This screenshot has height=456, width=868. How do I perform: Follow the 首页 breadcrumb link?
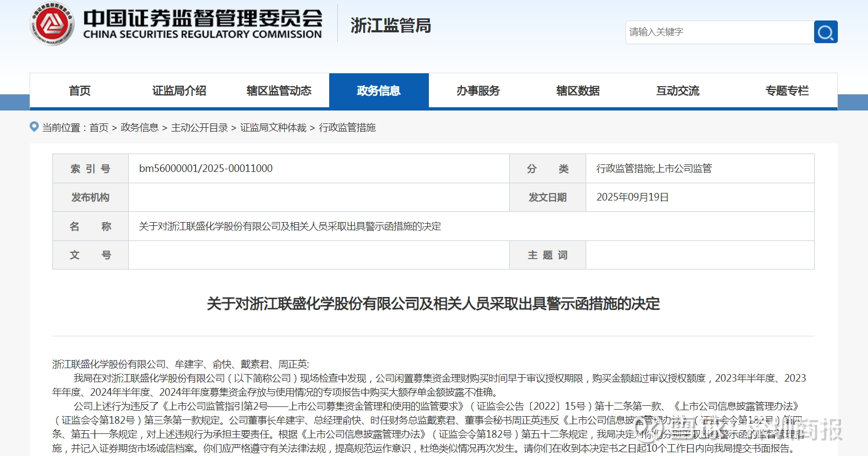coord(99,128)
